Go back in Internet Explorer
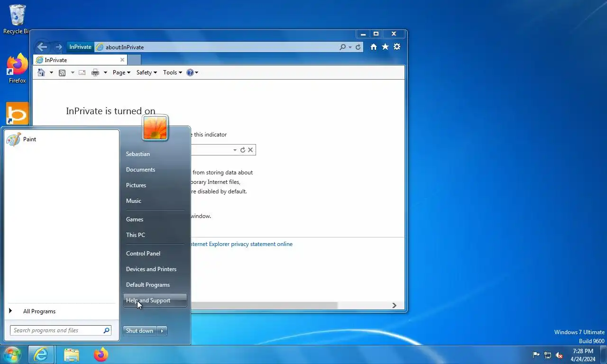 point(42,47)
